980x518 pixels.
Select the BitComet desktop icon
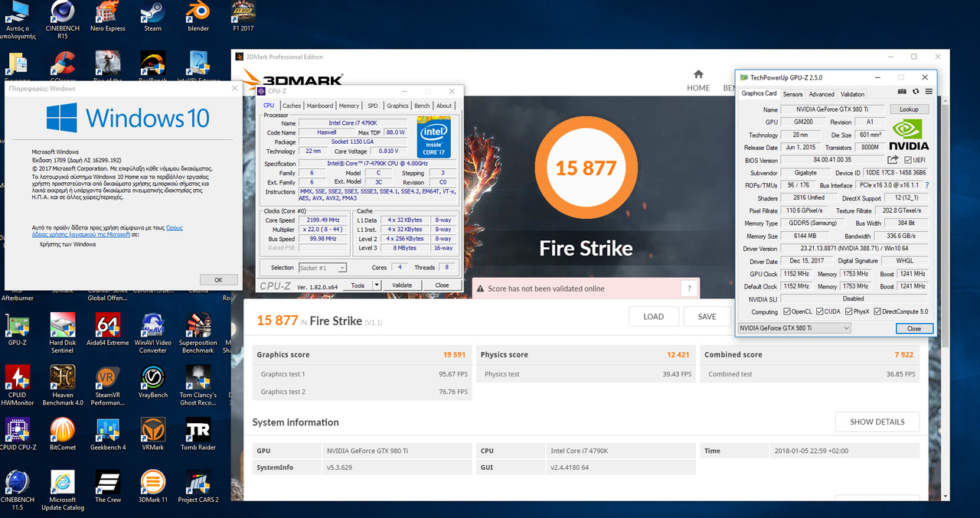(x=62, y=434)
